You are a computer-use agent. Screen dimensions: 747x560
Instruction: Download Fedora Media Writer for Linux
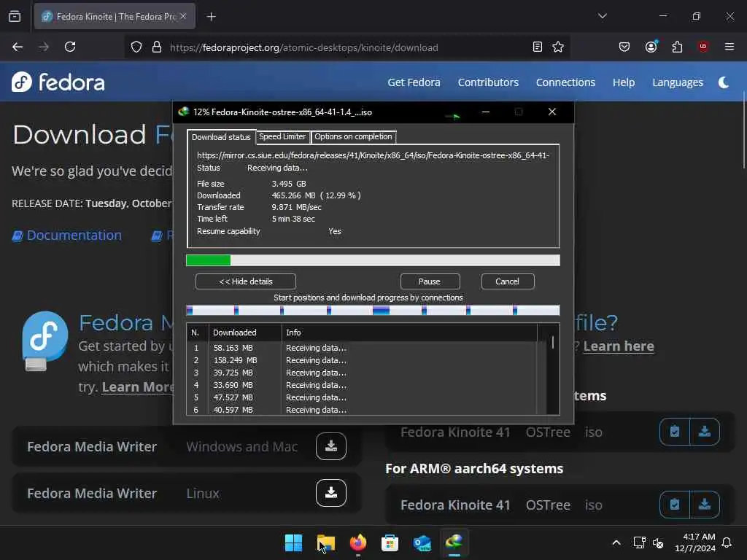tap(330, 493)
